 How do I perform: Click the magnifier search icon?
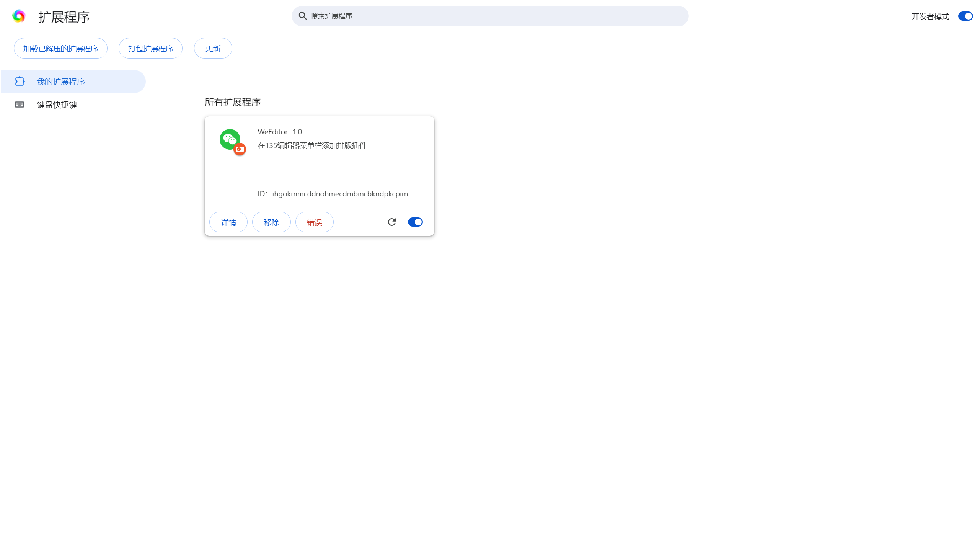point(302,16)
